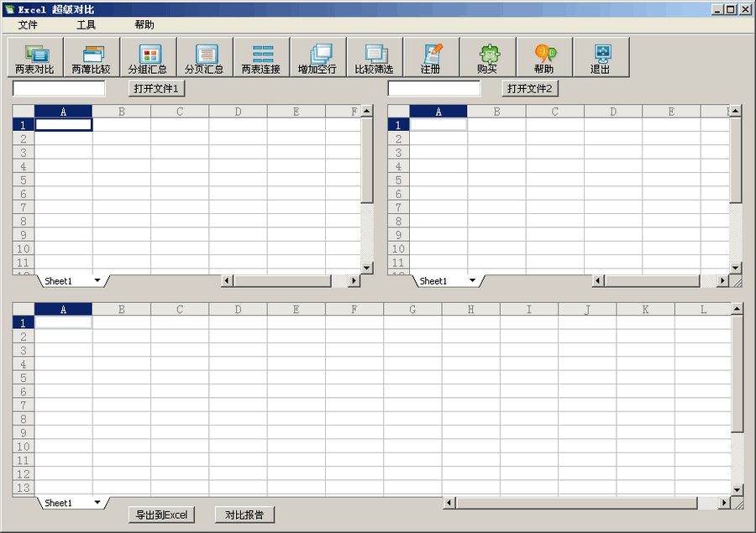Click the 导出到Excel button
This screenshot has height=533, width=756.
click(x=160, y=514)
